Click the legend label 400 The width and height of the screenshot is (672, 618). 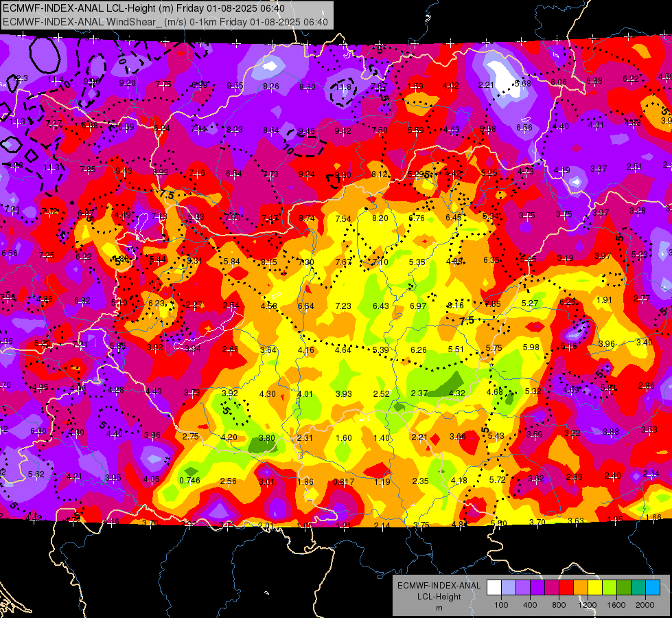coord(530,605)
